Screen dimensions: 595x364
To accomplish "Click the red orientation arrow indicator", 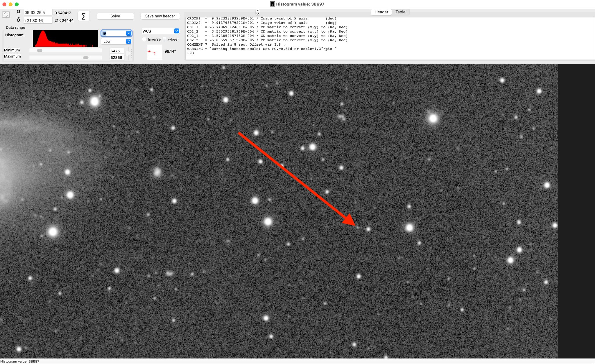I will (152, 52).
